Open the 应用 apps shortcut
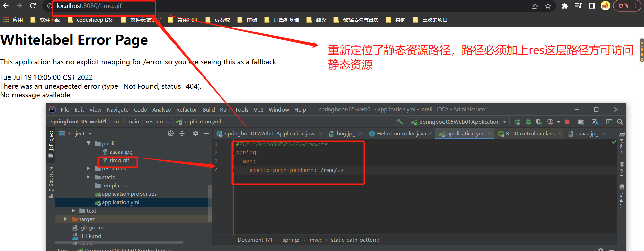Image resolution: width=644 pixels, height=251 pixels. 13,20
